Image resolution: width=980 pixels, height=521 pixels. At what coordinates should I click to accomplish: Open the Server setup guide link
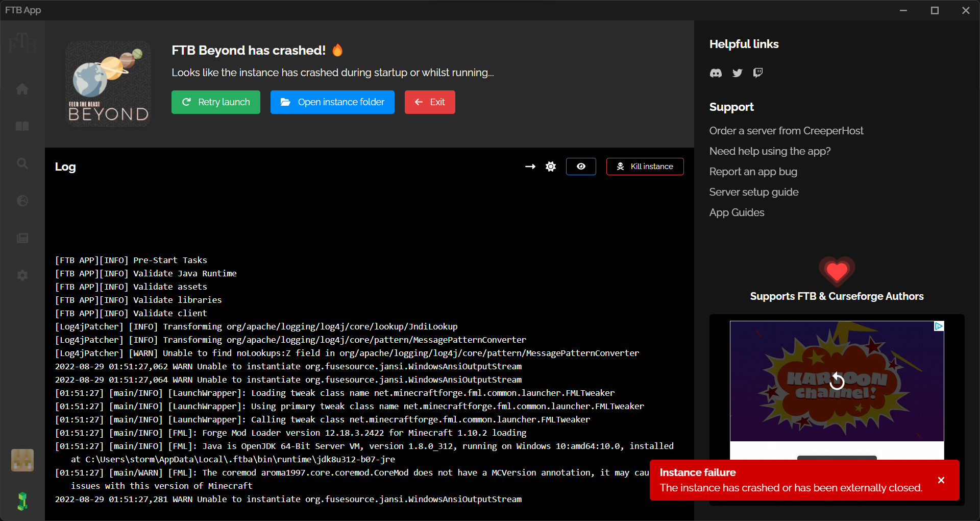click(x=754, y=192)
